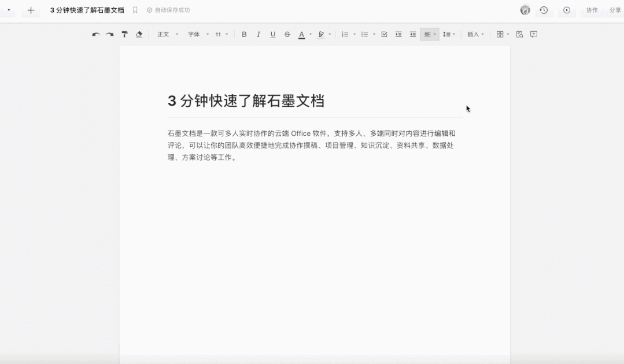The height and width of the screenshot is (364, 624).
Task: Bookmark the document with the star icon
Action: click(x=135, y=10)
